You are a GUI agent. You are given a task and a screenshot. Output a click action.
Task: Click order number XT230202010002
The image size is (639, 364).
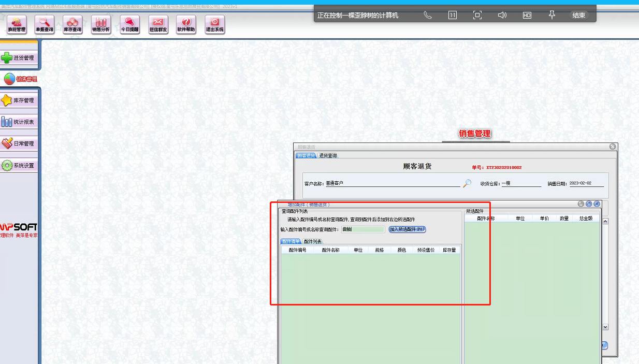(x=504, y=167)
